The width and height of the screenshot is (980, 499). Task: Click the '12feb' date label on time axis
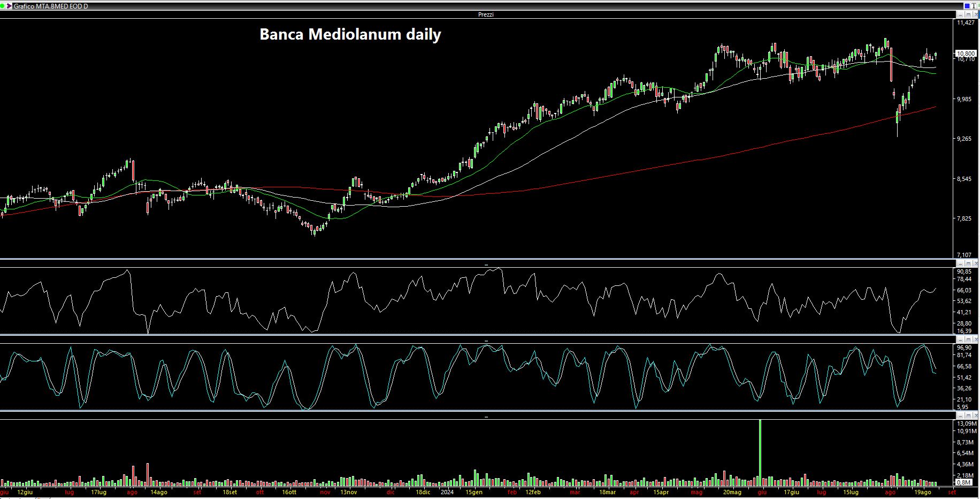tap(533, 492)
